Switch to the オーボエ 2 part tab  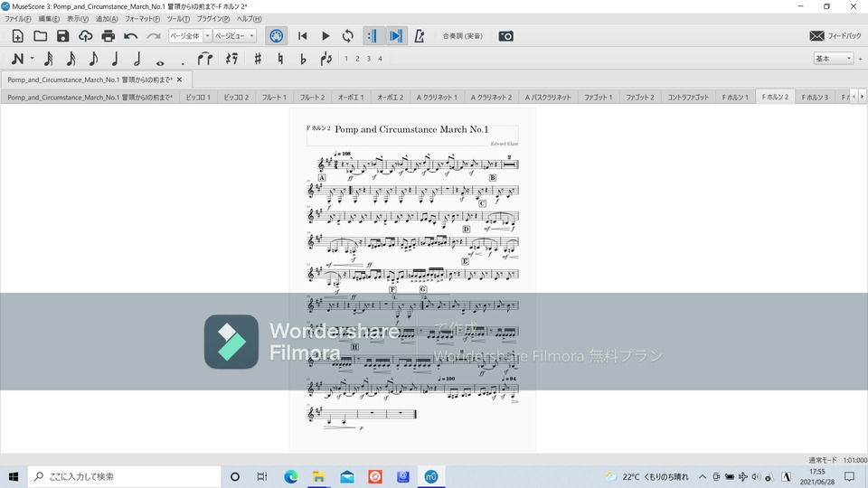tap(391, 98)
